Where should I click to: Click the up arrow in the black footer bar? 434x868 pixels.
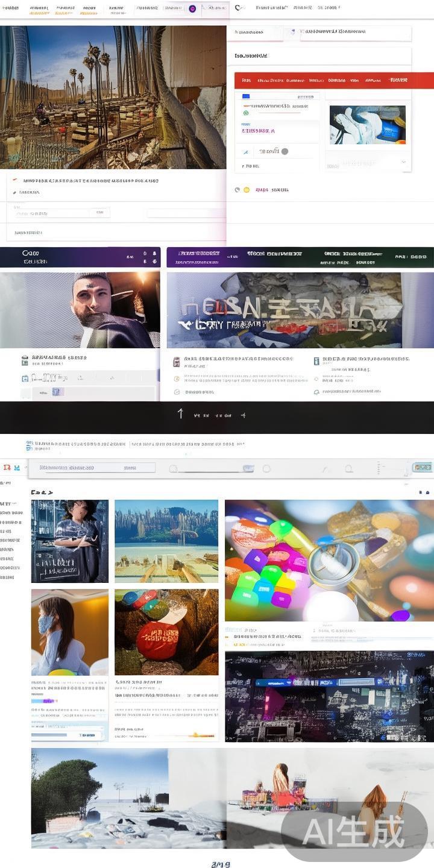pyautogui.click(x=180, y=414)
